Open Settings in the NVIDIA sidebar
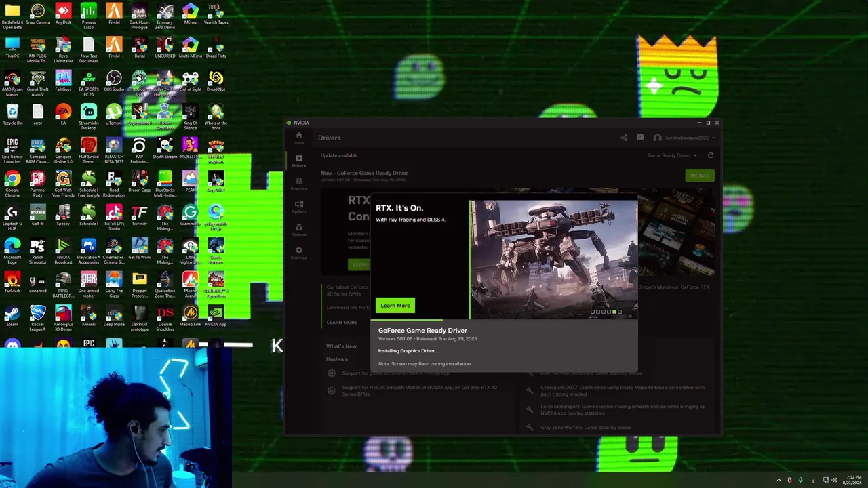The width and height of the screenshot is (868, 488). 298,253
